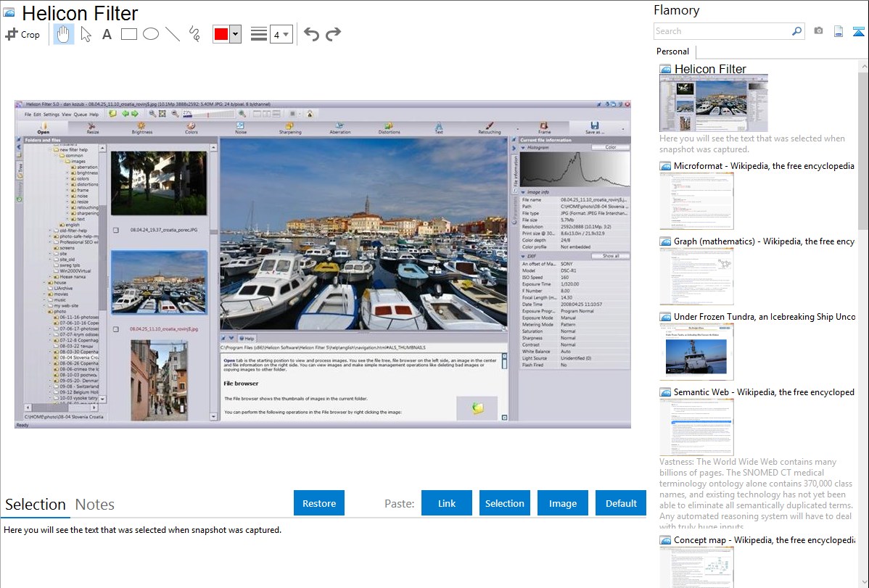Select the Retouching tab in Helicon Filter
The image size is (869, 588).
(490, 128)
